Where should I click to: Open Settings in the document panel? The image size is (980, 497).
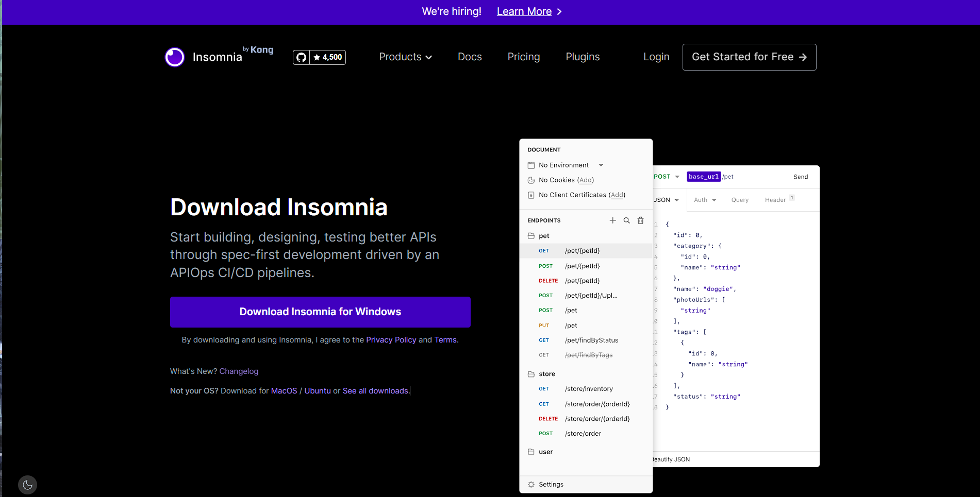pyautogui.click(x=551, y=485)
